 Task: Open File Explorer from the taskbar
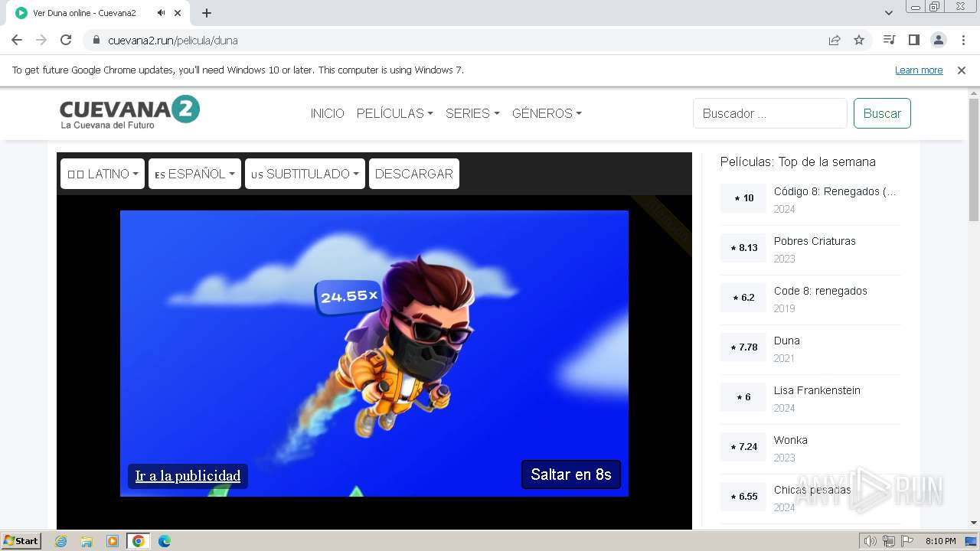[87, 541]
